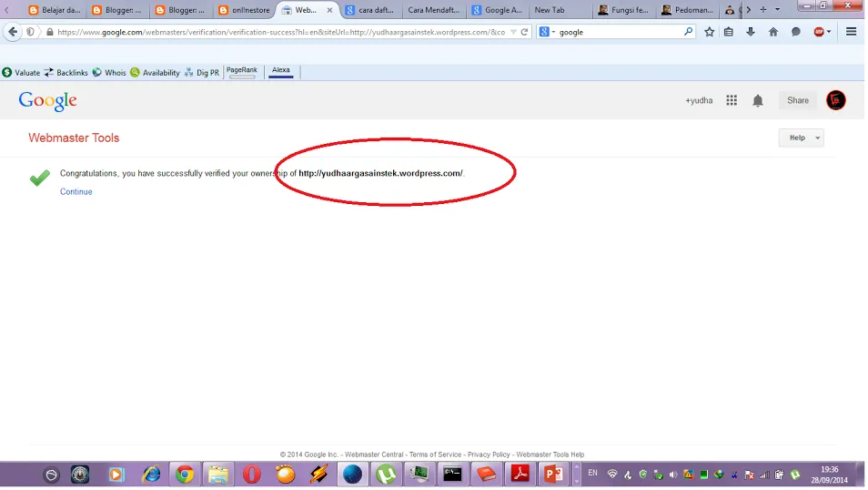Click the Webmaster Tools heading

click(x=74, y=138)
